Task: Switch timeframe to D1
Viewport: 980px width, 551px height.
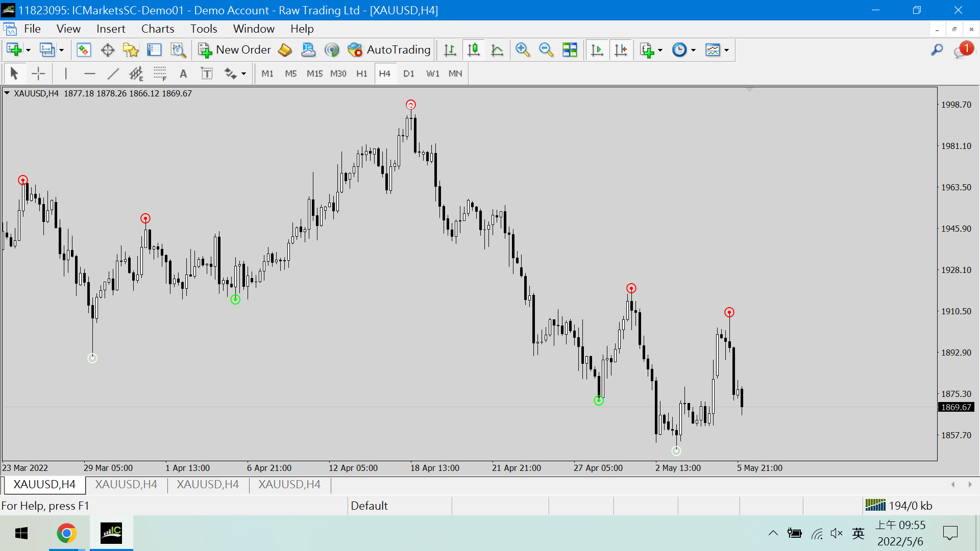Action: click(x=408, y=74)
